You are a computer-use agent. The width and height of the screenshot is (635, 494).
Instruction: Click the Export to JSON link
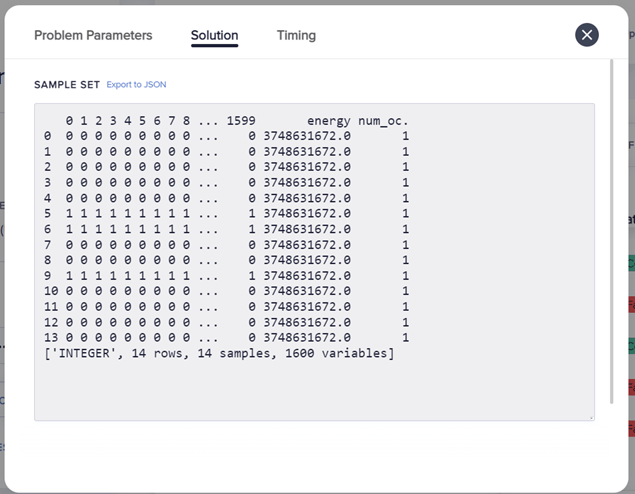tap(137, 85)
